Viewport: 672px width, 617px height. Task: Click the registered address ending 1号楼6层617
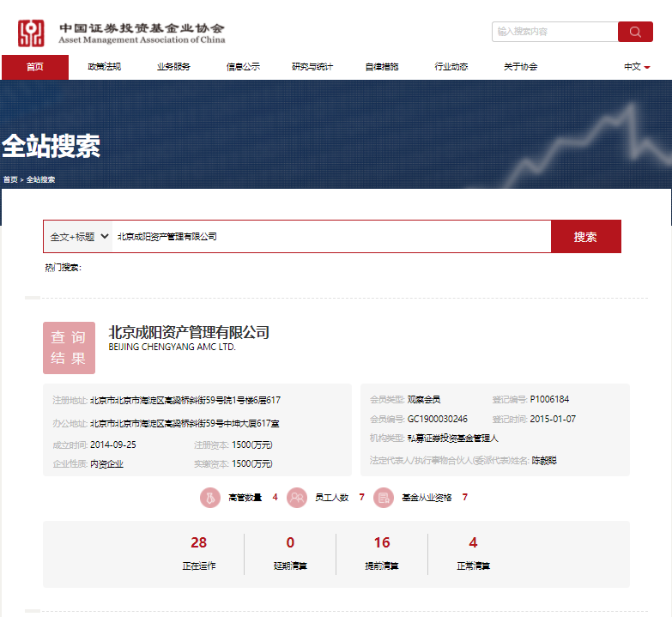(185, 400)
